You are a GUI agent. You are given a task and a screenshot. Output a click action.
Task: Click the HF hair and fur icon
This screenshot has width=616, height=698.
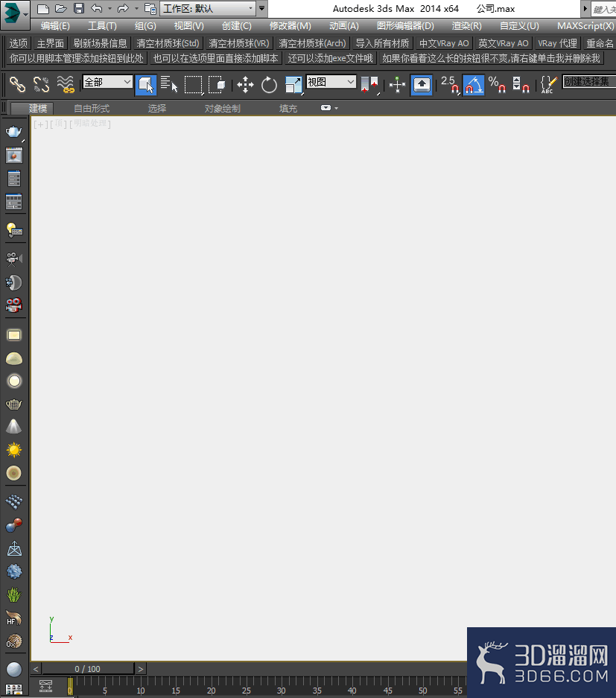click(x=14, y=618)
